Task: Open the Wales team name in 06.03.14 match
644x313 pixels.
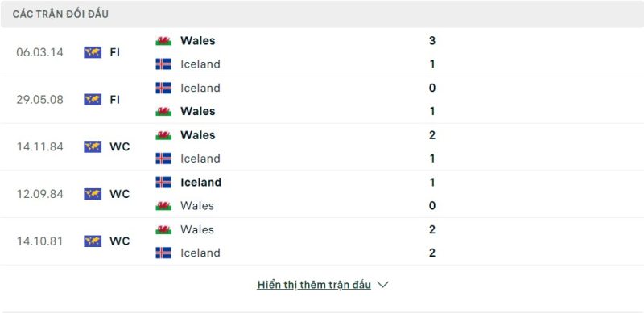Action: [197, 41]
